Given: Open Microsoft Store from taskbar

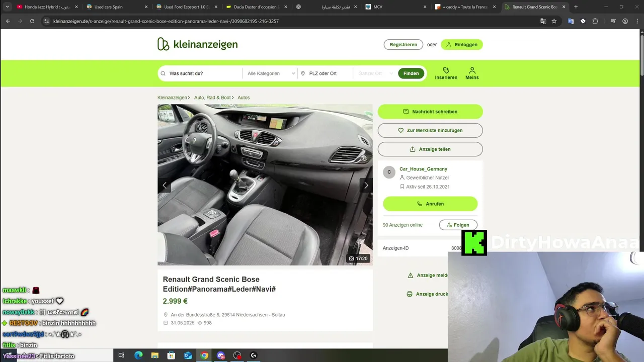Looking at the screenshot, I should [171, 355].
